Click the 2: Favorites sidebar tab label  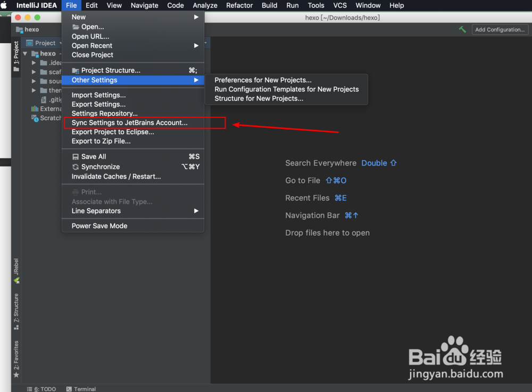(x=16, y=355)
